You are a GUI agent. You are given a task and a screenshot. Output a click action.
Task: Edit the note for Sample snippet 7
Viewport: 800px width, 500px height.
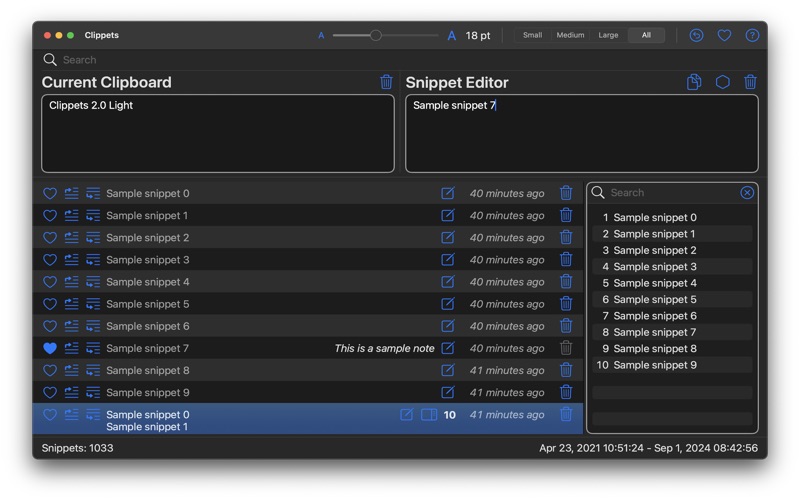click(x=447, y=348)
